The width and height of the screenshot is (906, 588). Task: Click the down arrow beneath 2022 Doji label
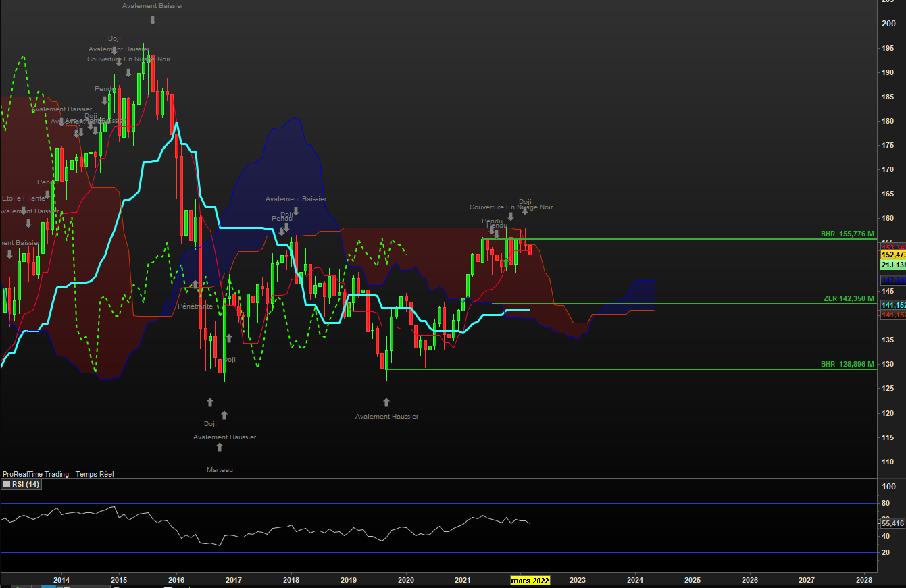525,211
